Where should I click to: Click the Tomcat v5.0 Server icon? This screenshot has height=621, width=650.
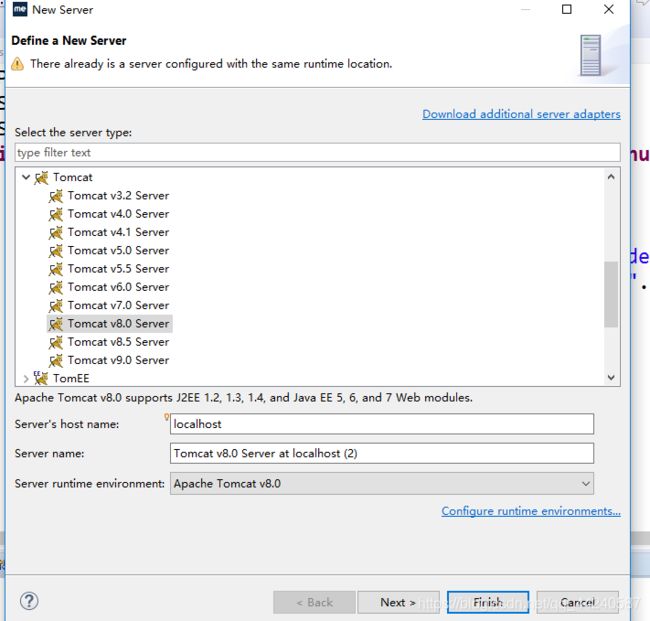click(x=56, y=251)
